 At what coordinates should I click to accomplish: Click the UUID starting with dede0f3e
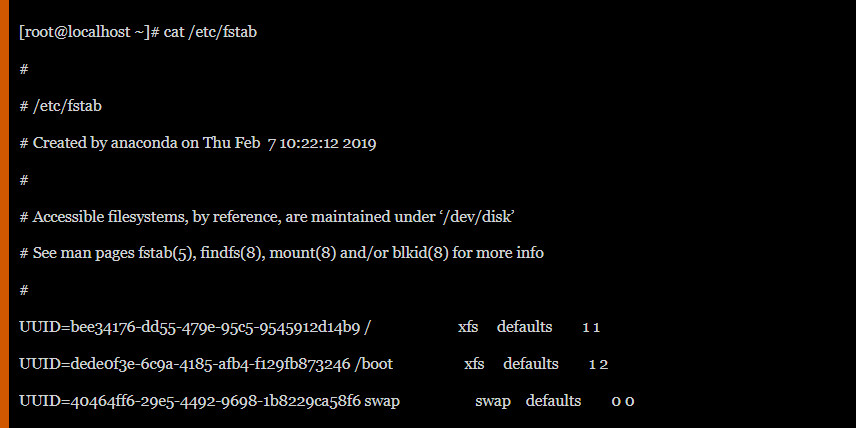coord(184,364)
